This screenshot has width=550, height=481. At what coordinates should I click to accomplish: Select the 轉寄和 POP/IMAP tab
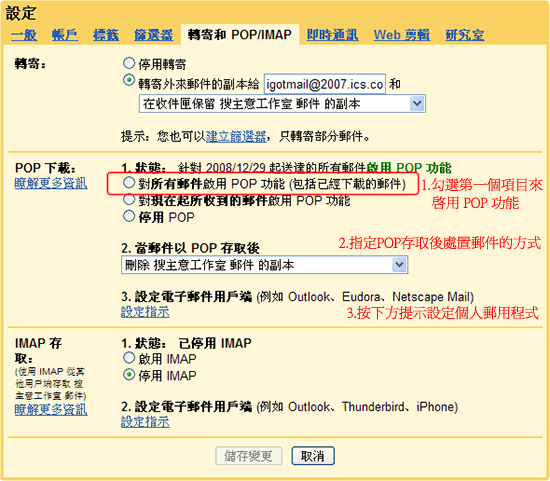240,34
